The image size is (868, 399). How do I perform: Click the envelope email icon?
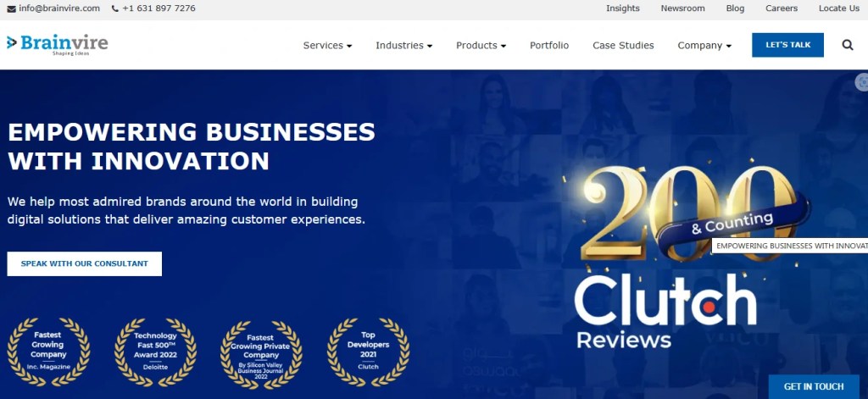pyautogui.click(x=12, y=8)
